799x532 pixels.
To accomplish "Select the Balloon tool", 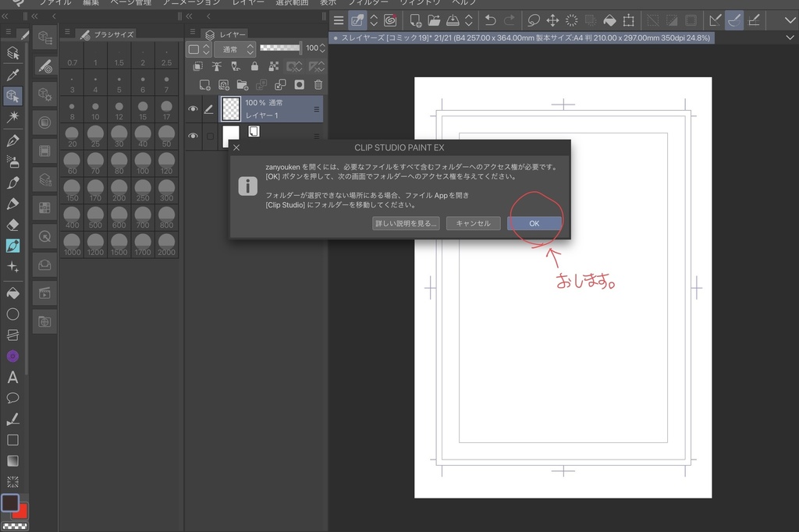I will (x=12, y=398).
